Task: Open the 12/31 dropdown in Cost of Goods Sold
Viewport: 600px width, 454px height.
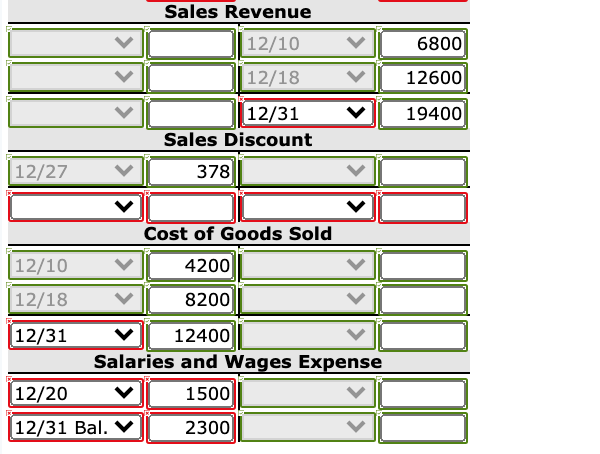Action: click(x=76, y=335)
